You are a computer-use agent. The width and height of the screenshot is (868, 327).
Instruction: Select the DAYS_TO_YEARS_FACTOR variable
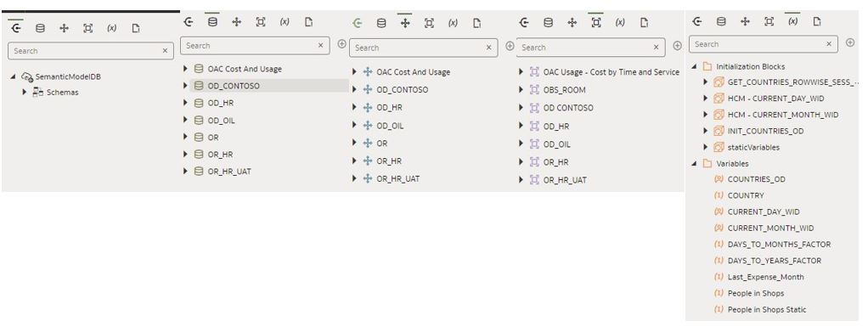775,261
